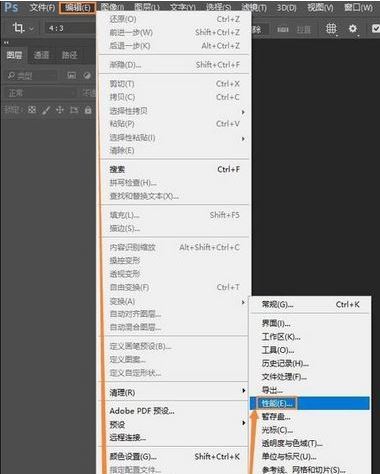Toggle lock position move icon

click(60, 110)
